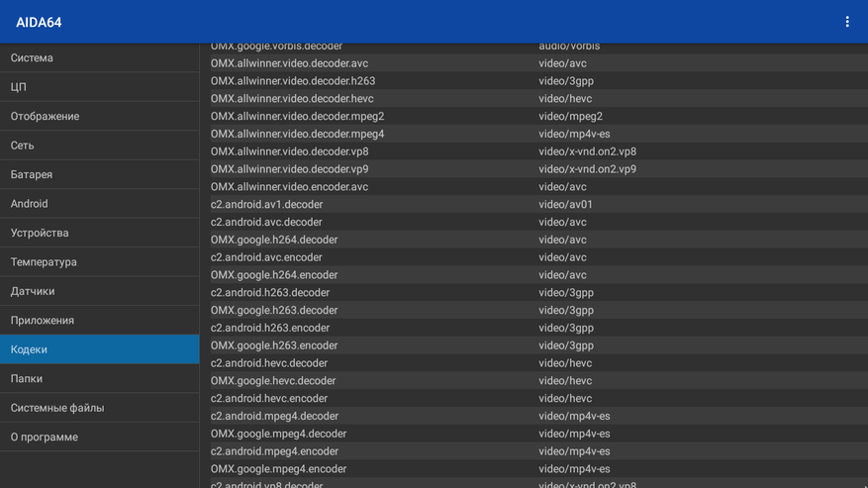Select c2.android.avc.encoder row
Viewport: 868px width, 488px height.
pyautogui.click(x=539, y=257)
